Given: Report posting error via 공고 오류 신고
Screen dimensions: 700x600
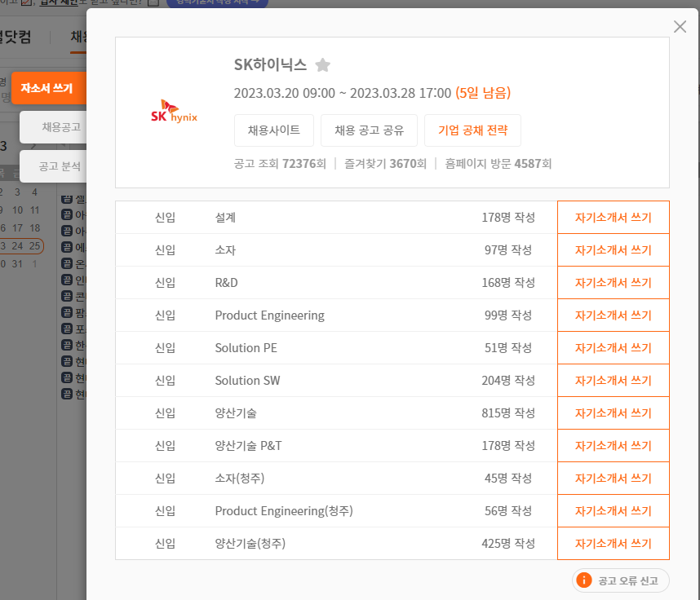Looking at the screenshot, I should click(x=621, y=580).
